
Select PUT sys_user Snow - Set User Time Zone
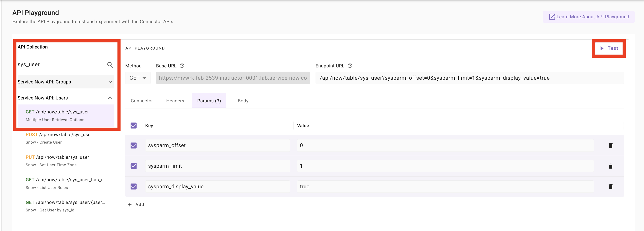66,161
